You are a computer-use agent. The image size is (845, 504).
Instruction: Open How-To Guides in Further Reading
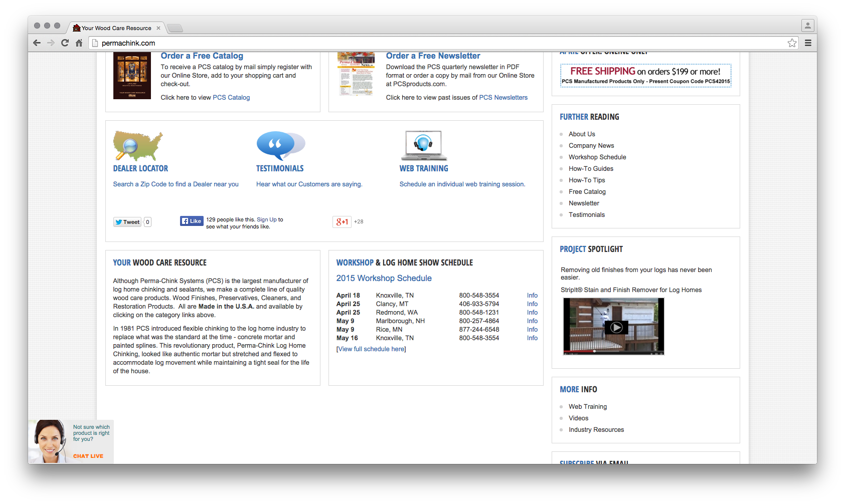591,169
